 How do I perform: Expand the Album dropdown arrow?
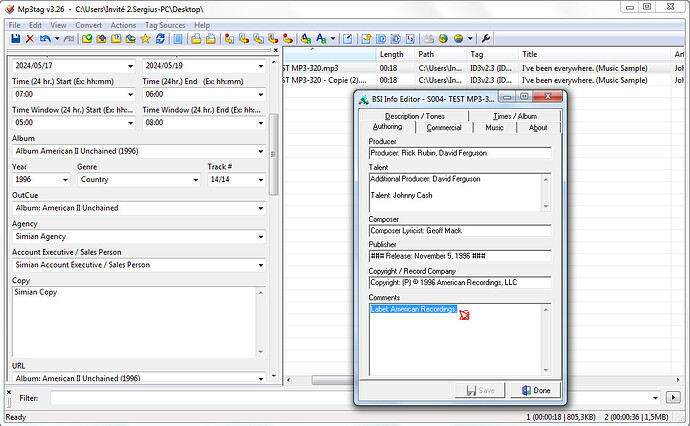click(x=261, y=151)
